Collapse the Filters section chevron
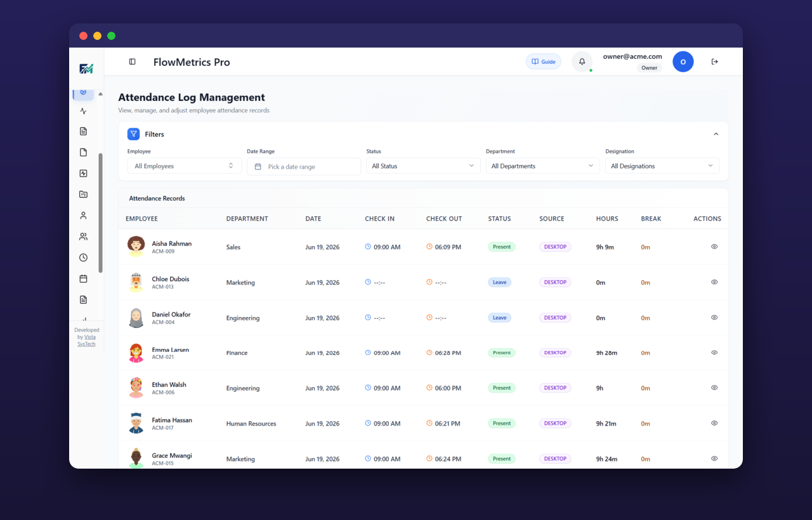The height and width of the screenshot is (520, 812). [716, 134]
